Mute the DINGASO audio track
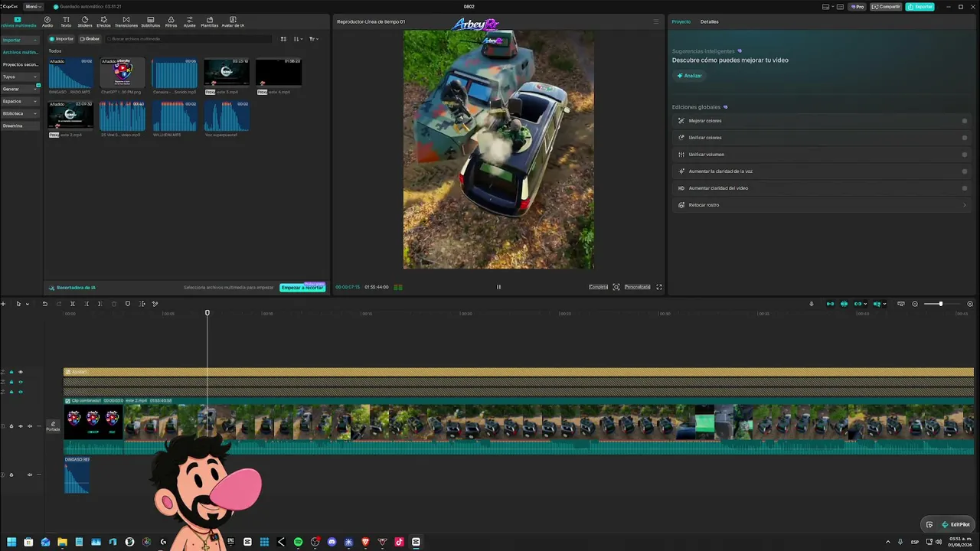Image resolution: width=980 pixels, height=551 pixels. [x=30, y=474]
